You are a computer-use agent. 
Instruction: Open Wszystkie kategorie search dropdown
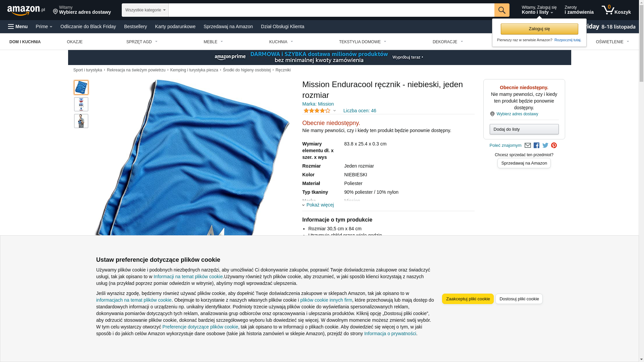[x=145, y=10]
